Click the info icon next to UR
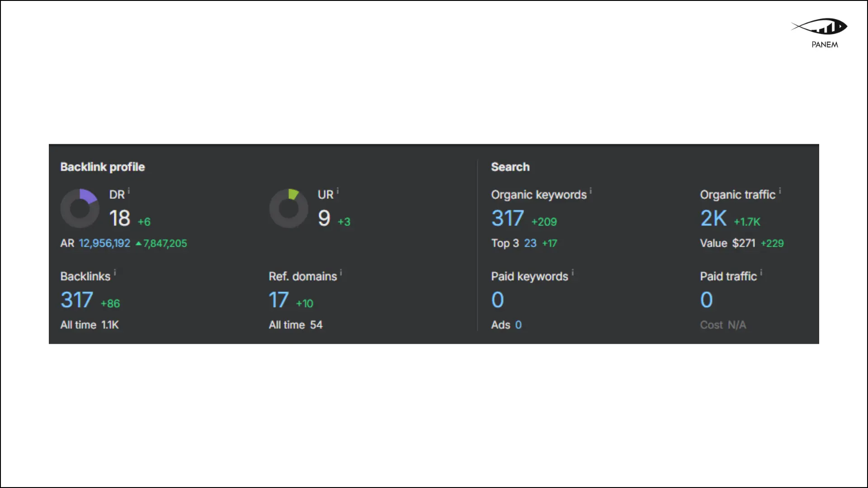Image resolution: width=868 pixels, height=488 pixels. point(338,191)
